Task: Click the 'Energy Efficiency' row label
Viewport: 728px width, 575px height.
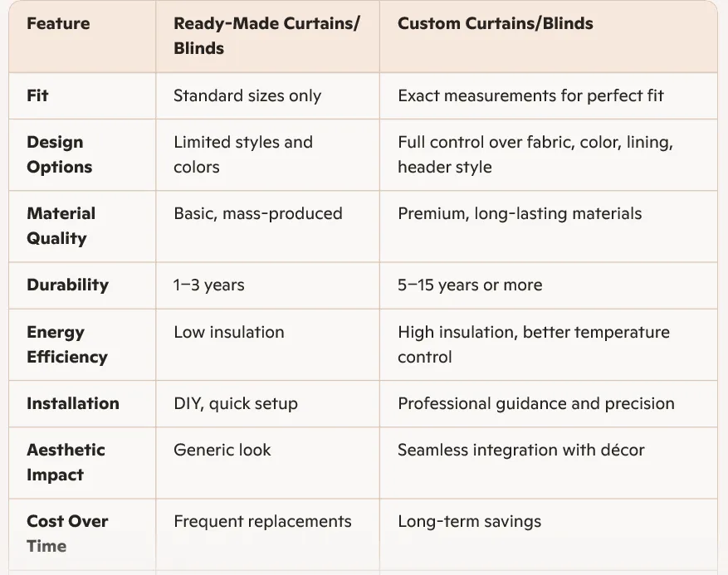Action: [x=66, y=344]
